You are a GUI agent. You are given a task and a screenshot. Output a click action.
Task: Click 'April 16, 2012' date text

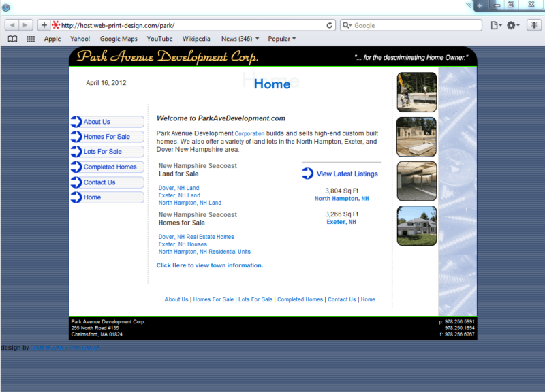106,83
